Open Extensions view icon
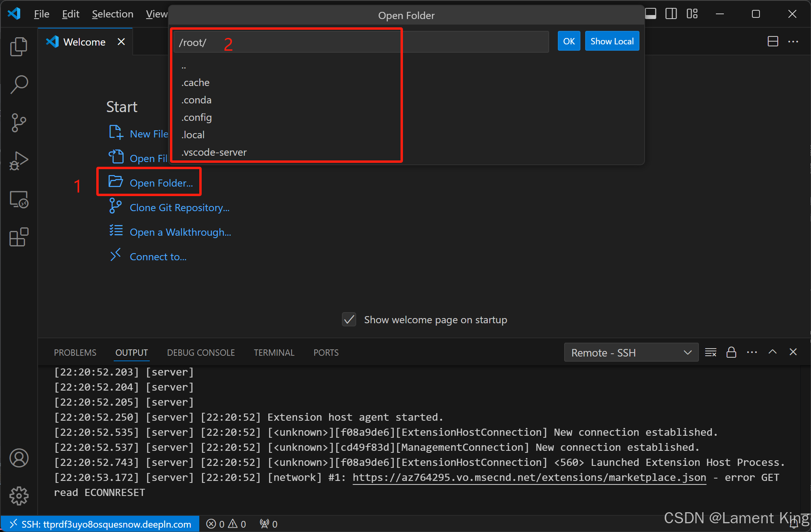 tap(19, 237)
